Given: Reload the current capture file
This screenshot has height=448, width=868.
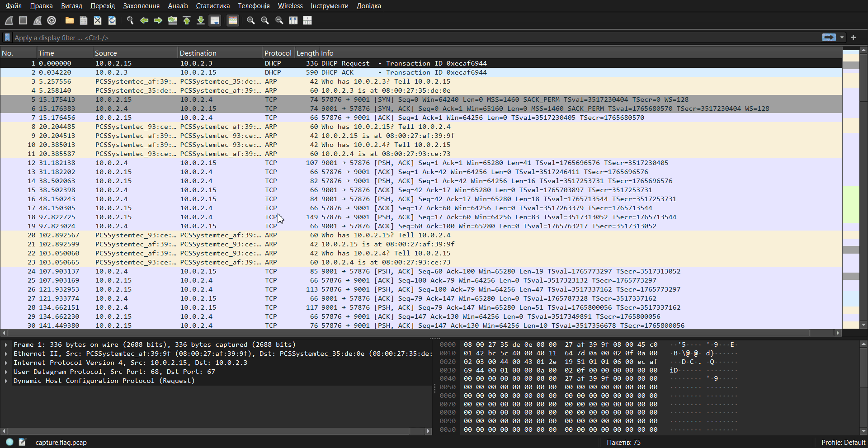Looking at the screenshot, I should [112, 20].
